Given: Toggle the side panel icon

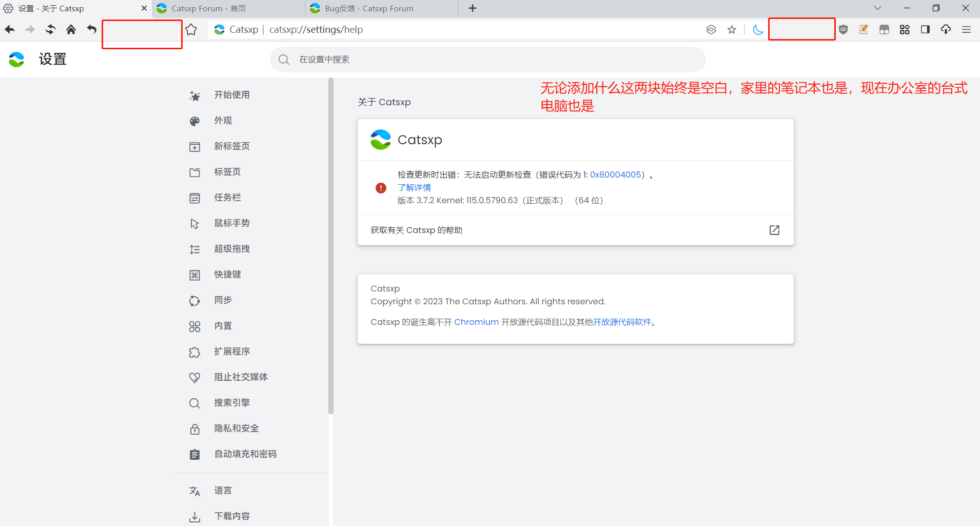Looking at the screenshot, I should pos(925,30).
